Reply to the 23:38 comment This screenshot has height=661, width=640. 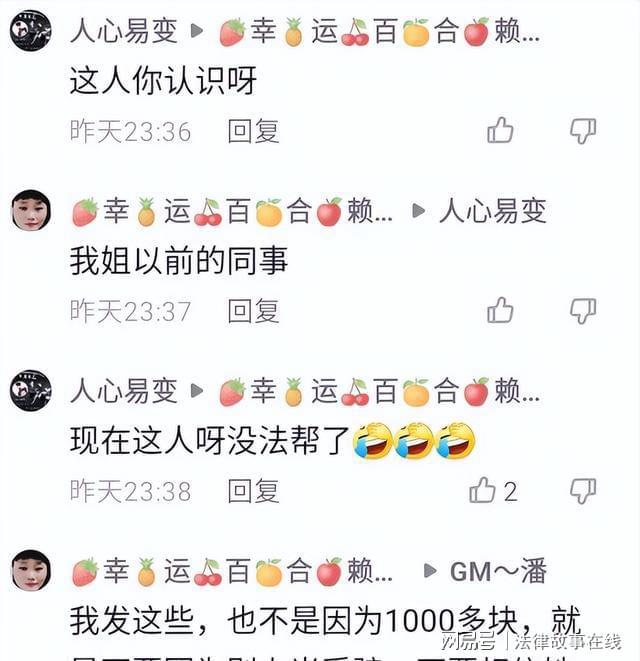pyautogui.click(x=253, y=491)
